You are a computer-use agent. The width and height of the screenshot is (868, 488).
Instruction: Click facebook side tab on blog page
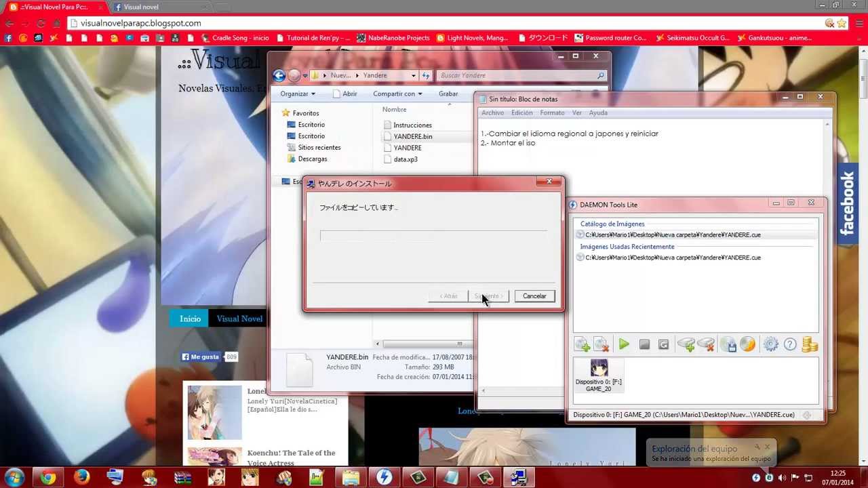[x=848, y=203]
